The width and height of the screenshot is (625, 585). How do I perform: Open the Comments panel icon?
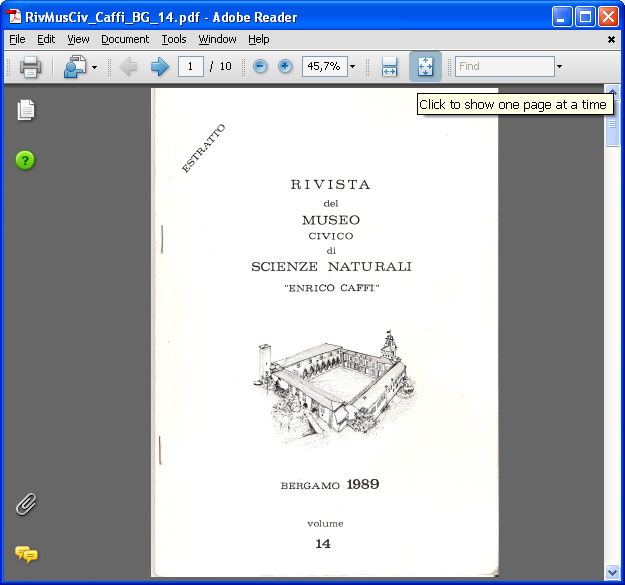[26, 554]
